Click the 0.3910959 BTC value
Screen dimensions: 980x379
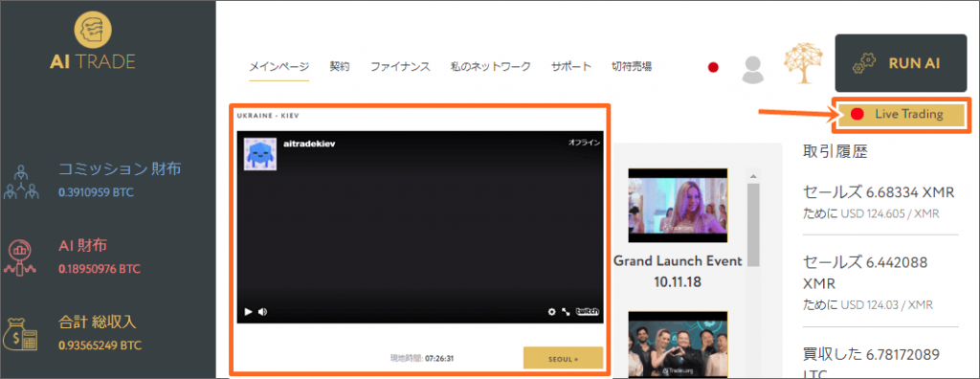96,192
